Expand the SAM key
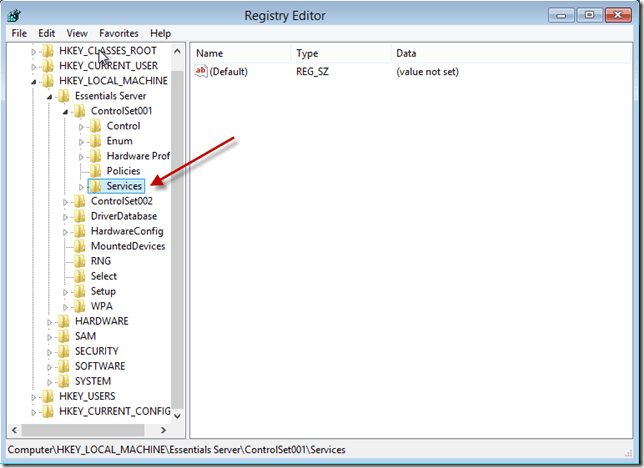This screenshot has height=468, width=644. (49, 337)
